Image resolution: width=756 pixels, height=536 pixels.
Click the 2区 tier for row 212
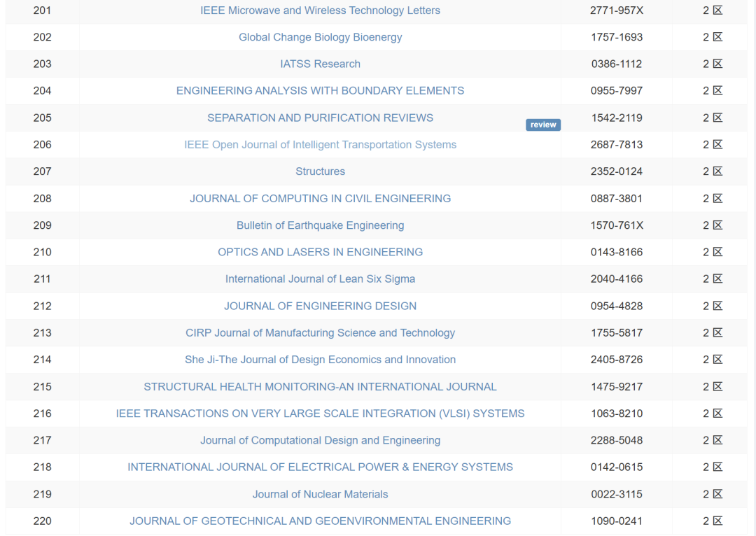(x=713, y=306)
